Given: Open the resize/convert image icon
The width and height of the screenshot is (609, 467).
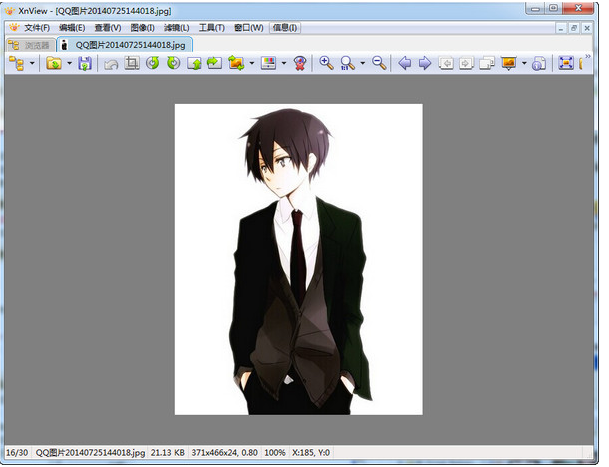Looking at the screenshot, I should (236, 63).
